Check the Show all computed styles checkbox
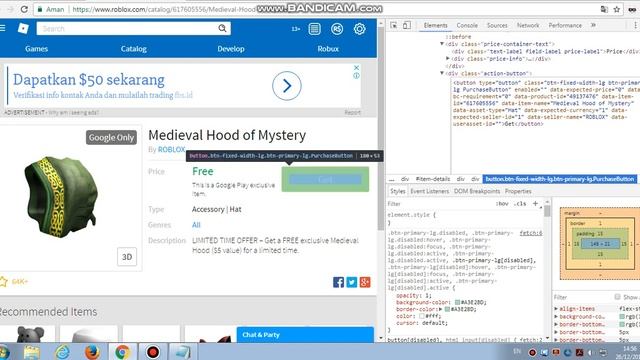The width and height of the screenshot is (640, 360). coord(617,297)
